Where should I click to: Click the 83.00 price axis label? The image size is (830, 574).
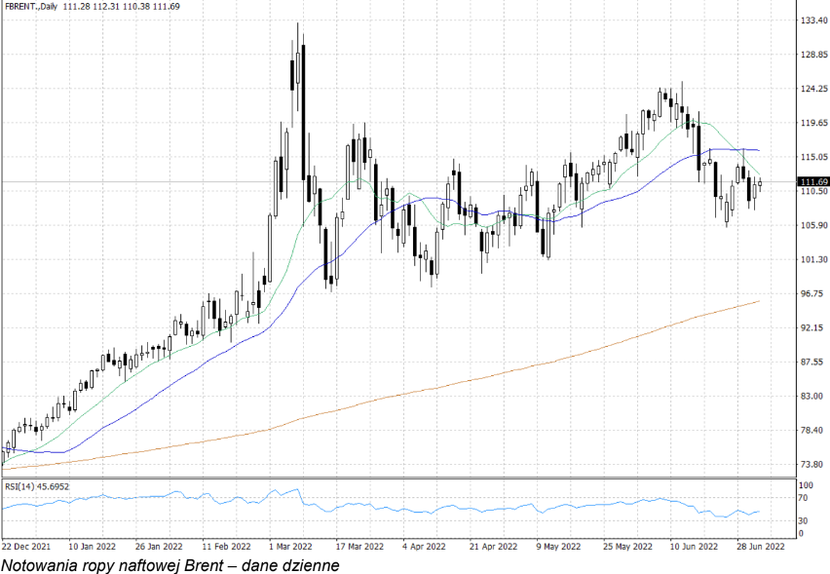(813, 396)
